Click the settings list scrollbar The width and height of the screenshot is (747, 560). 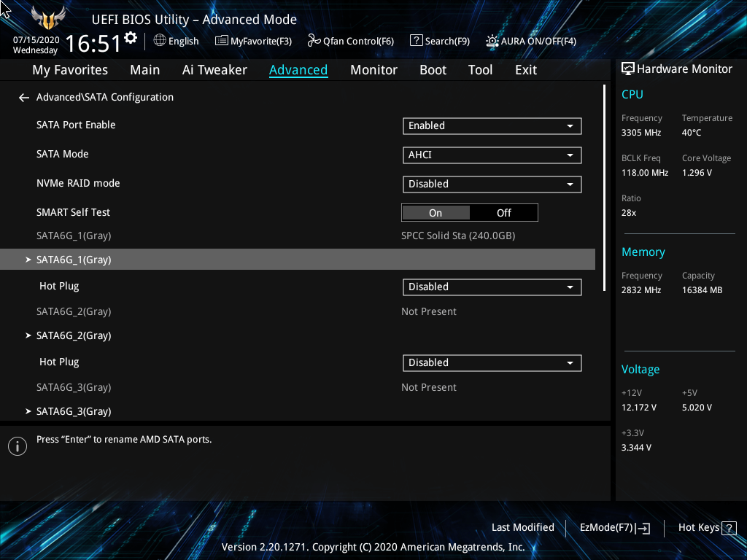tap(604, 187)
